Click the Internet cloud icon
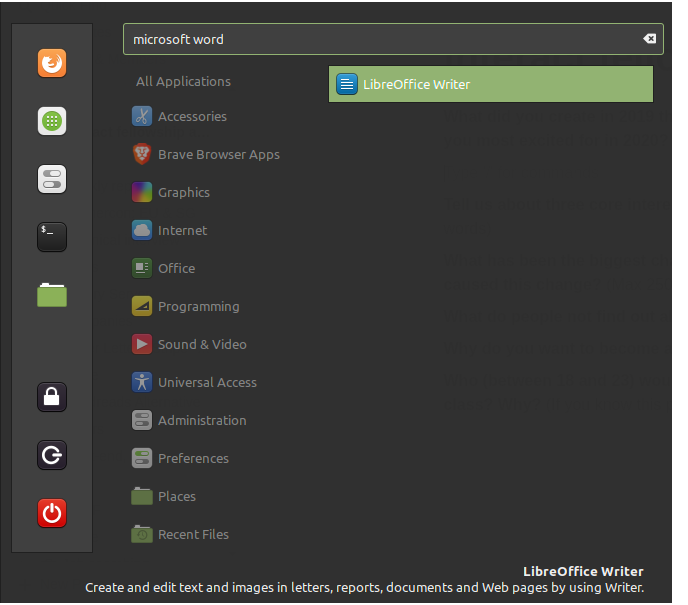 pyautogui.click(x=142, y=230)
